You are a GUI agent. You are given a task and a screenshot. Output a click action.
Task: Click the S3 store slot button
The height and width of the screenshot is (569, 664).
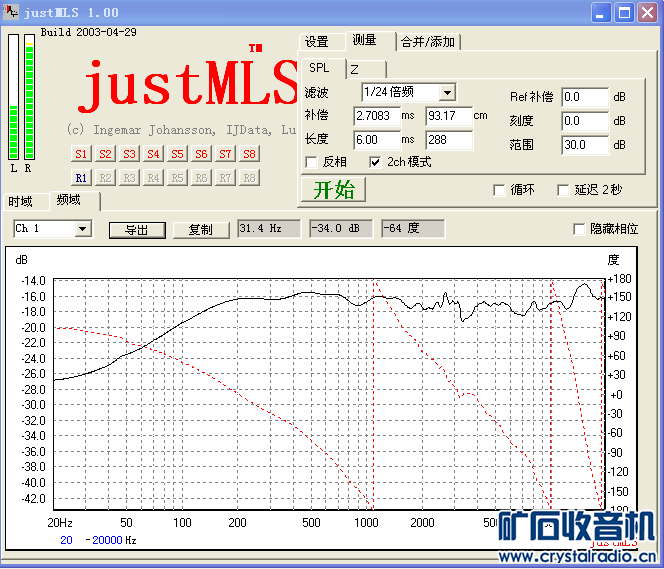pyautogui.click(x=129, y=154)
